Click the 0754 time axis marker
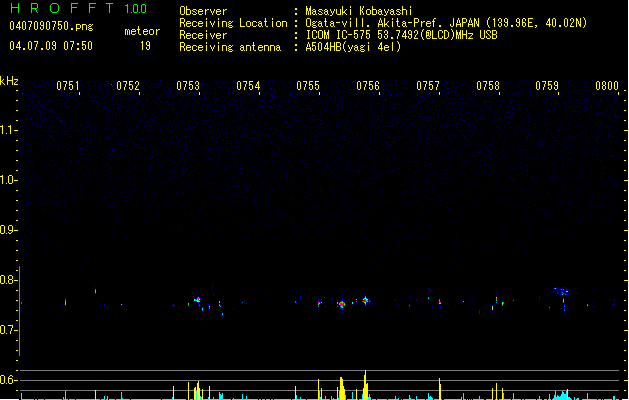 [x=248, y=85]
